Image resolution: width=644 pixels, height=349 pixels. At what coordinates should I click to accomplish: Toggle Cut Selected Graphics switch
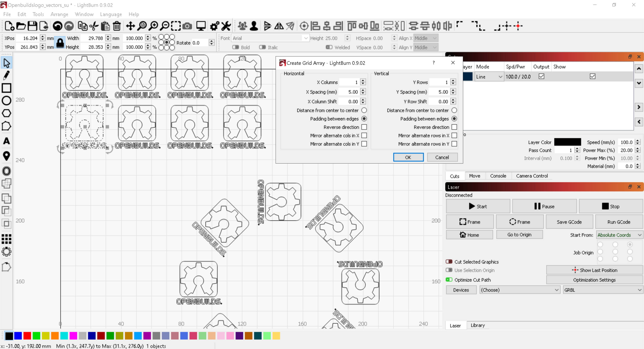(449, 262)
